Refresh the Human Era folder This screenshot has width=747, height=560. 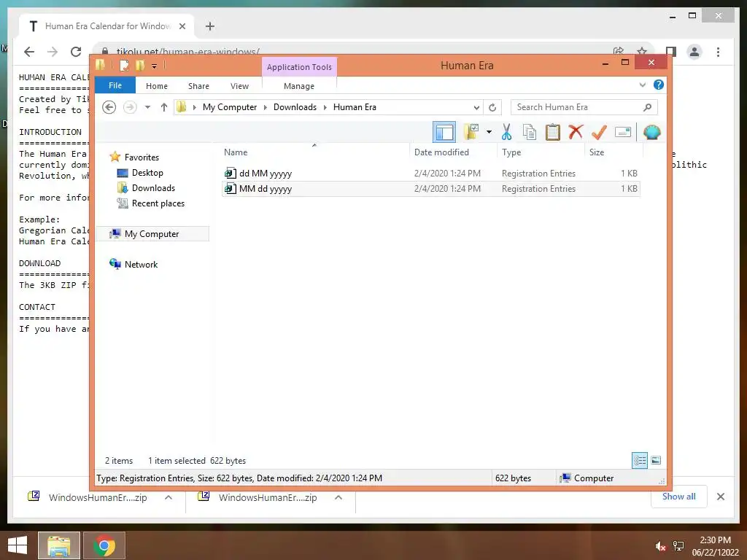click(492, 107)
